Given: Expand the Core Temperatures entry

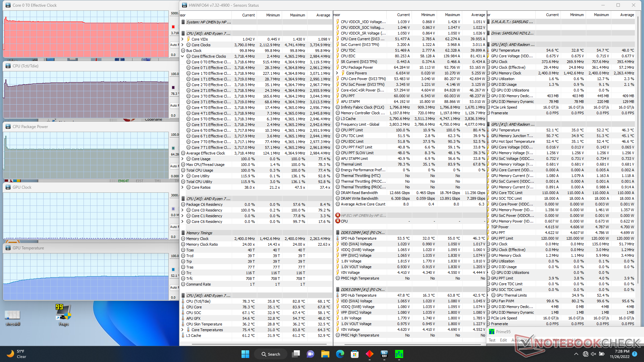Looking at the screenshot, I should (x=182, y=330).
